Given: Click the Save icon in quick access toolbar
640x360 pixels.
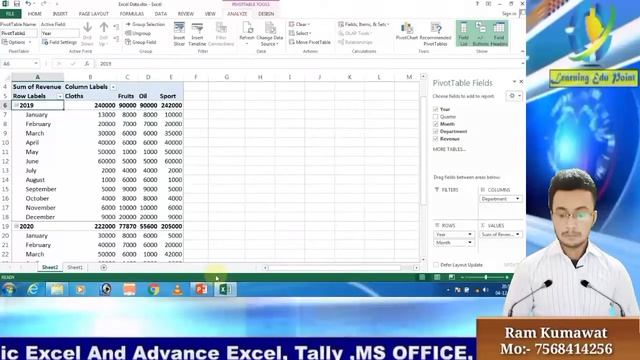Looking at the screenshot, I should coord(17,4).
